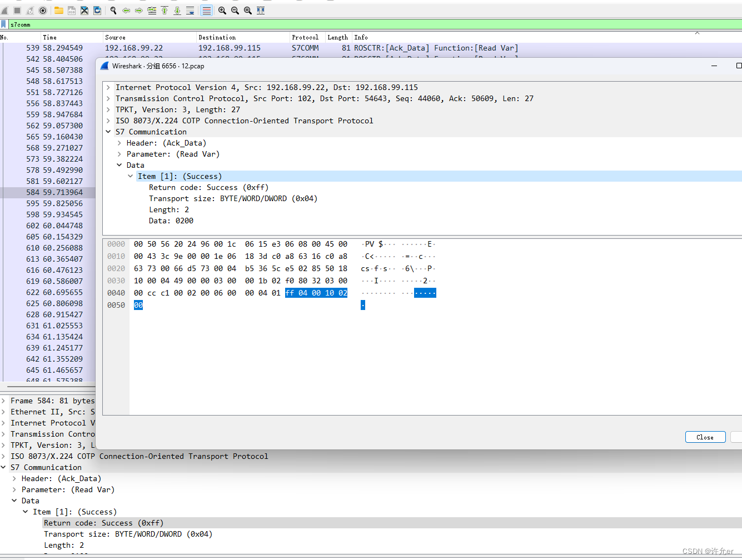This screenshot has height=560, width=742.
Task: Collapse the Data tree in the dialog
Action: click(119, 165)
